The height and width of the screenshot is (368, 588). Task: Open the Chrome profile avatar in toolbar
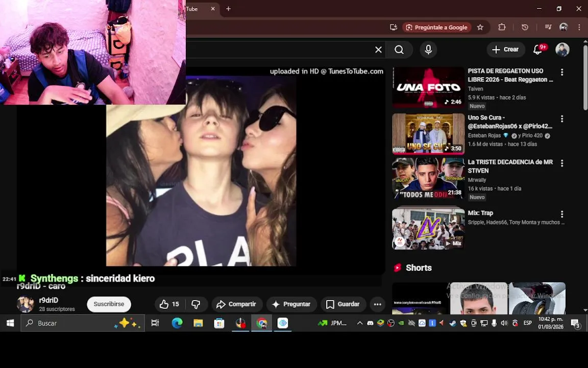click(x=563, y=28)
